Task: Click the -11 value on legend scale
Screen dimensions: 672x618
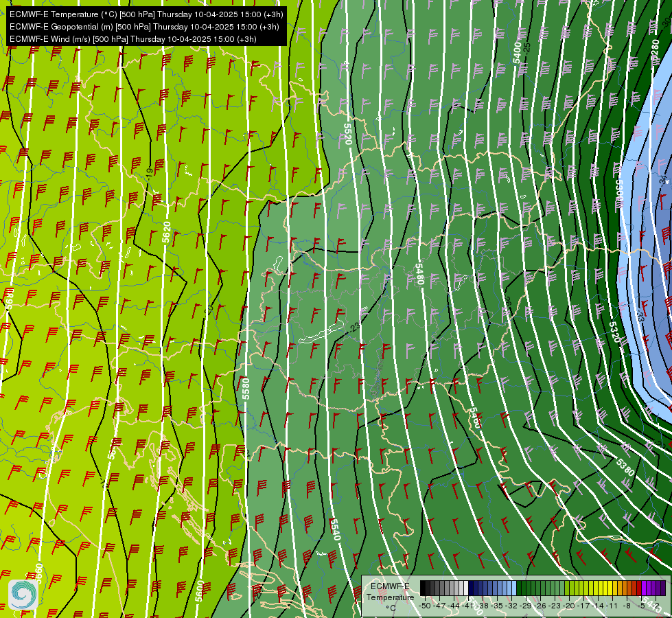Action: [612, 606]
